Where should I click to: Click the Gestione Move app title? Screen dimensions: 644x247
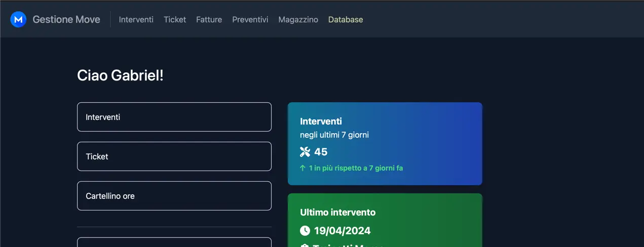pyautogui.click(x=66, y=20)
